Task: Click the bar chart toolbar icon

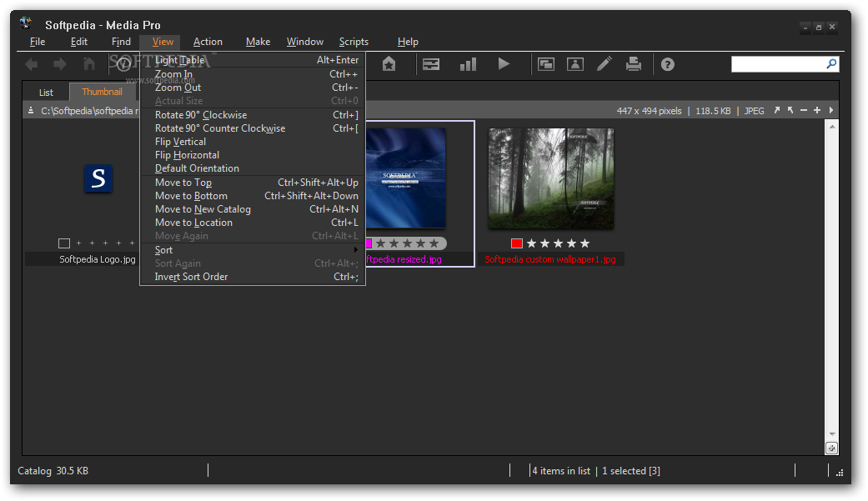Action: pos(469,64)
